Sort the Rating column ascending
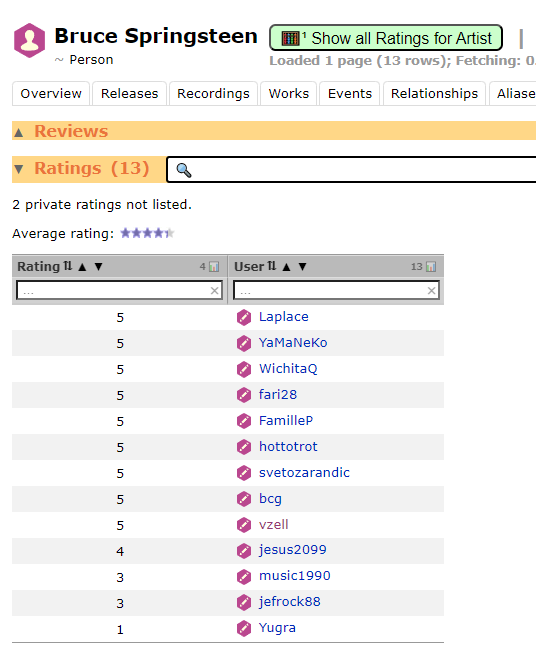Viewport: 536px width, 658px height. [x=82, y=267]
